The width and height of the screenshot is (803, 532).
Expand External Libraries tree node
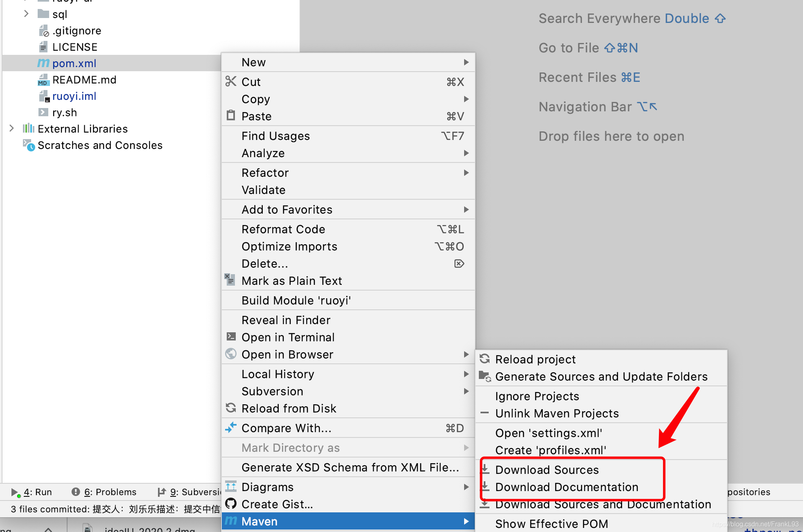11,128
